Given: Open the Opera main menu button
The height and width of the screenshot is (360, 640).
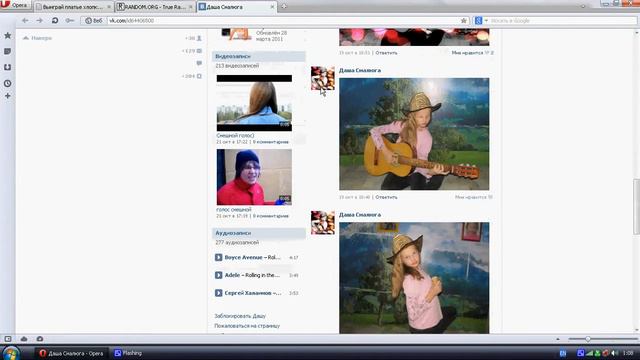Looking at the screenshot, I should click(16, 5).
